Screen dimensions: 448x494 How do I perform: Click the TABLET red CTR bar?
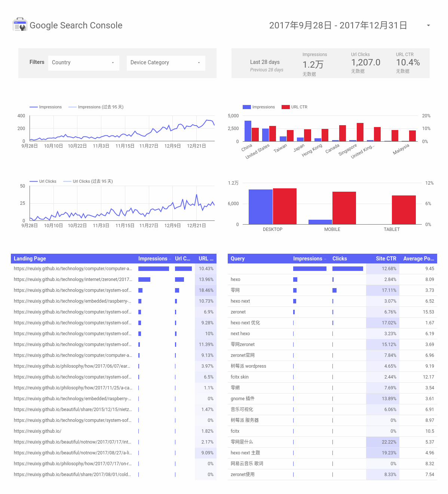tap(404, 210)
